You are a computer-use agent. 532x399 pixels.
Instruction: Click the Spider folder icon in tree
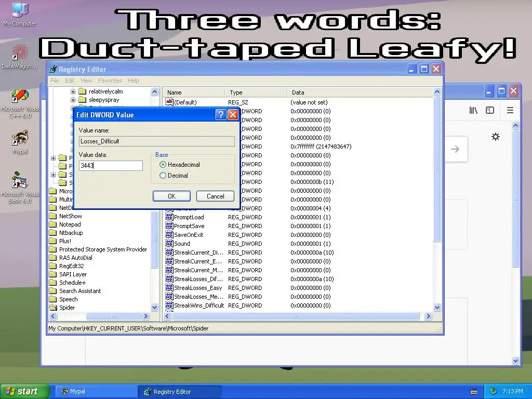click(x=53, y=308)
